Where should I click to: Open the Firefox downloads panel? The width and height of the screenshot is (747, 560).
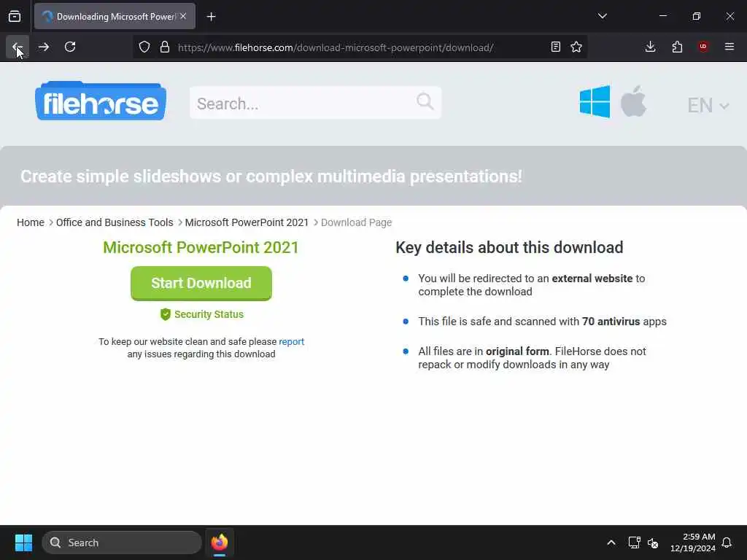650,47
